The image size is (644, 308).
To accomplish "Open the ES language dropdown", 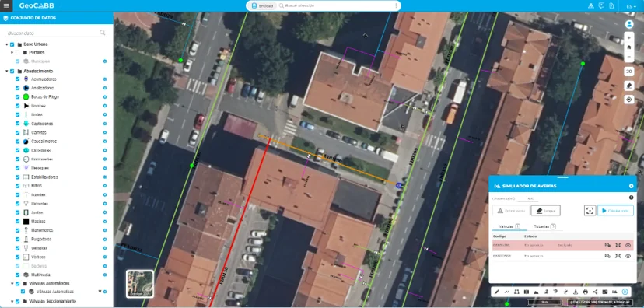I will [x=632, y=6].
